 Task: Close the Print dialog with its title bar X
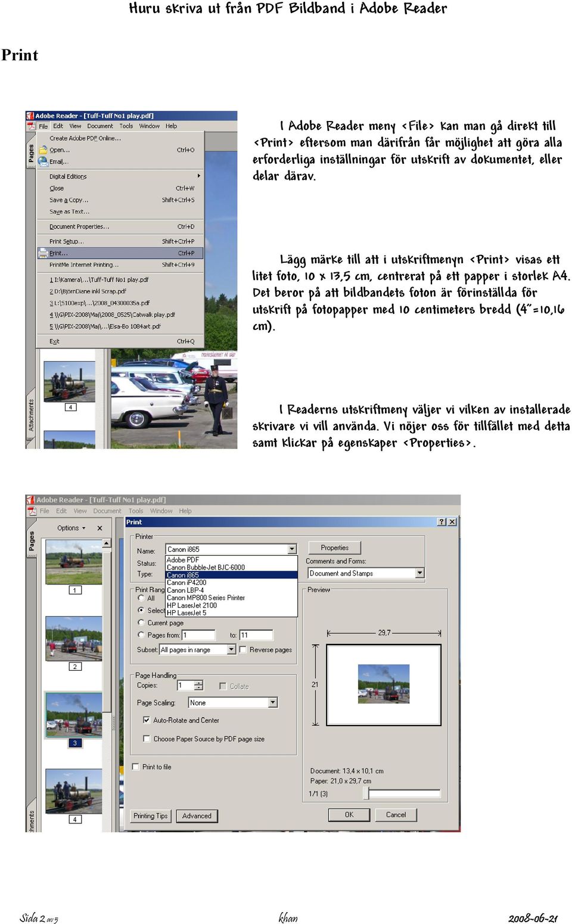452,522
